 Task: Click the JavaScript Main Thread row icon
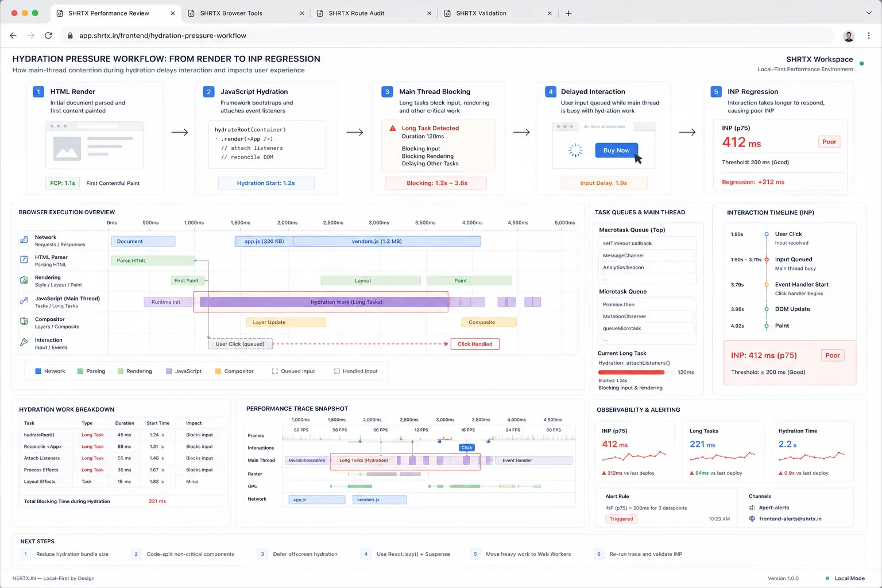[x=24, y=301]
